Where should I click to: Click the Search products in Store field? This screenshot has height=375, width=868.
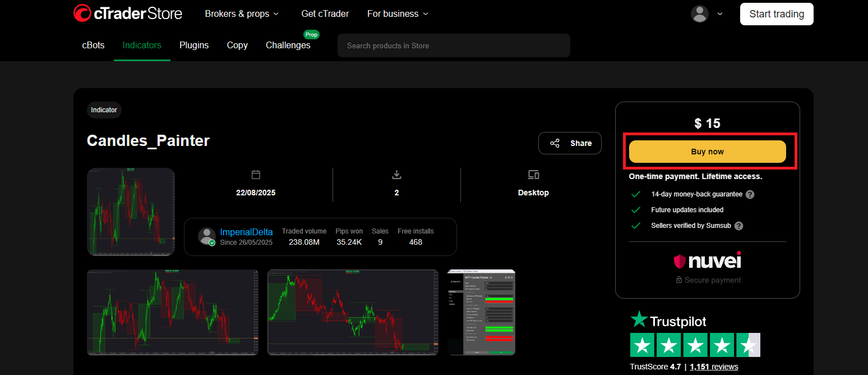pos(453,45)
